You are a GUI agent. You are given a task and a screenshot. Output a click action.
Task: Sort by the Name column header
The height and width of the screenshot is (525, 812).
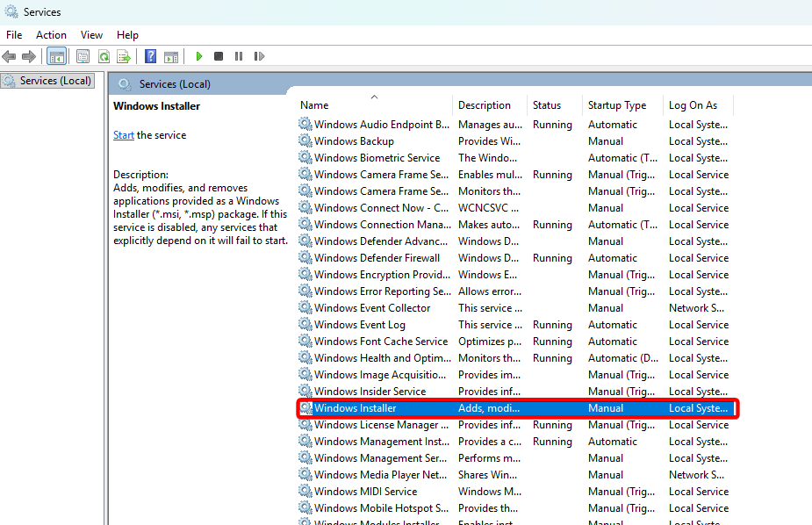pyautogui.click(x=375, y=105)
